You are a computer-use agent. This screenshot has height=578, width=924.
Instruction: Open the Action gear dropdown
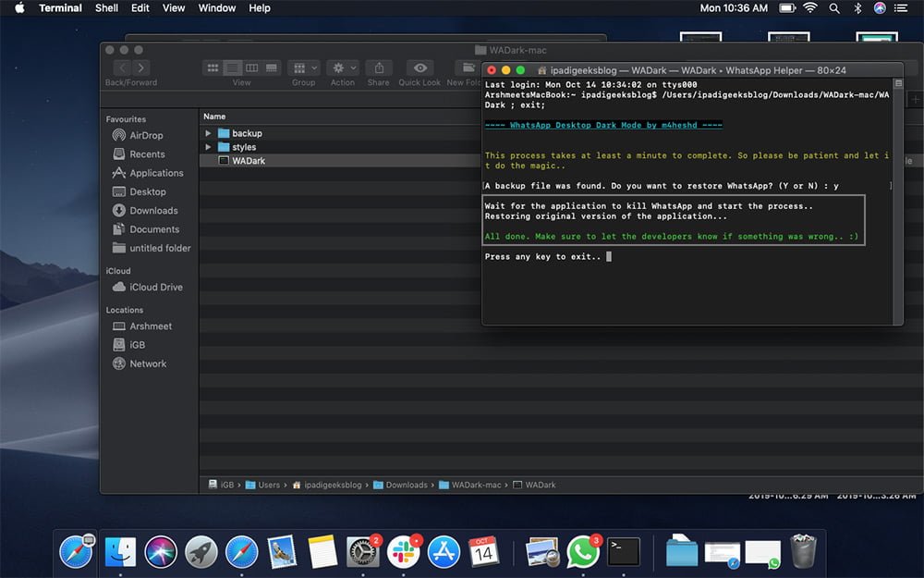coord(343,68)
